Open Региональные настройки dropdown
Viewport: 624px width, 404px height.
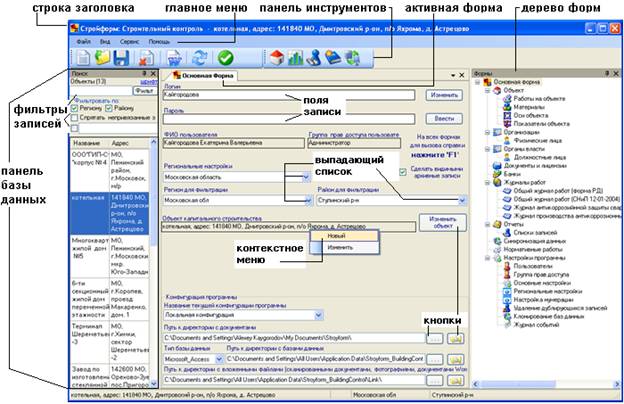coord(306,177)
